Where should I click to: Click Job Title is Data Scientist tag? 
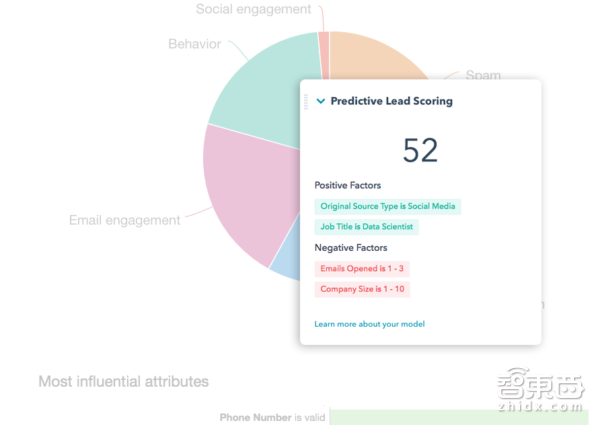pos(366,227)
